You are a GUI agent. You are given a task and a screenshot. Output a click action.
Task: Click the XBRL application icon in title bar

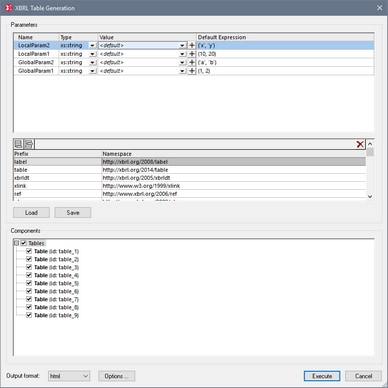[x=8, y=8]
